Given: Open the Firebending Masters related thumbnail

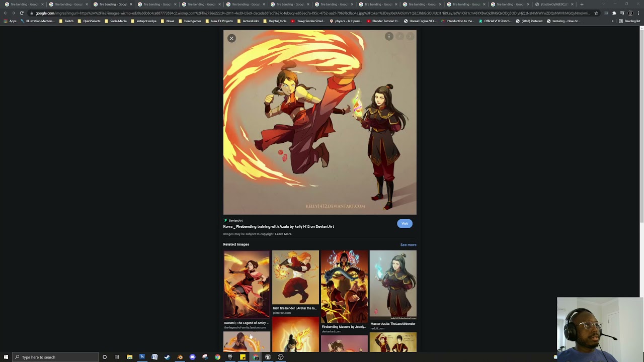Looking at the screenshot, I should click(x=345, y=287).
